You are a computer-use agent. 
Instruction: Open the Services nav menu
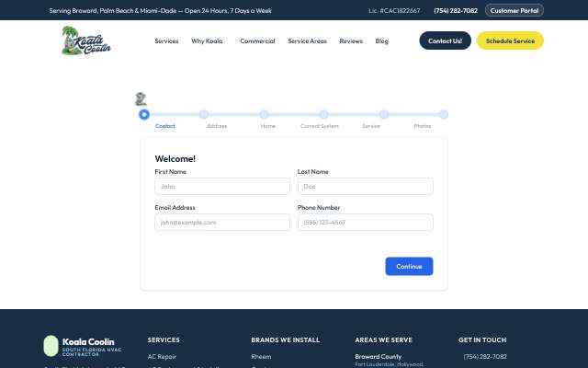pyautogui.click(x=166, y=40)
